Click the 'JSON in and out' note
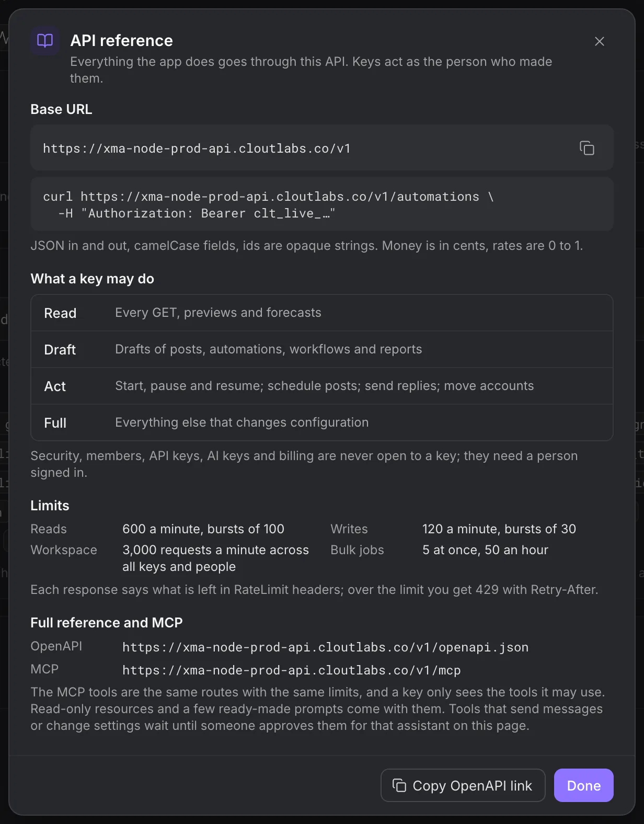 (x=307, y=246)
